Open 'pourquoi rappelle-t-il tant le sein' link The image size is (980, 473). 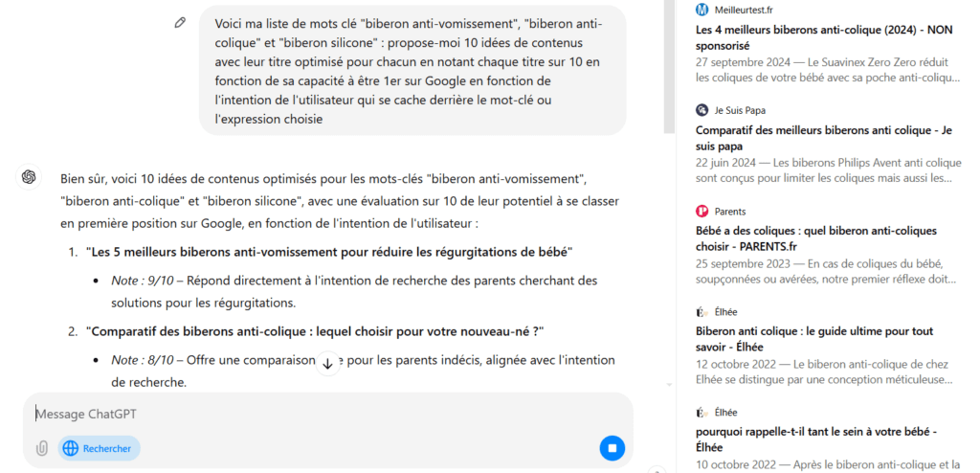[x=815, y=439]
